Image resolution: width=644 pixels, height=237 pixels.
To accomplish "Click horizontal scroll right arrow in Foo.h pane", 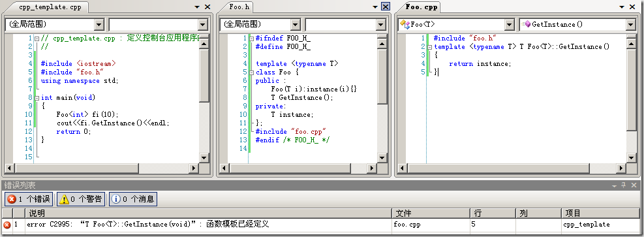I will tap(373, 168).
